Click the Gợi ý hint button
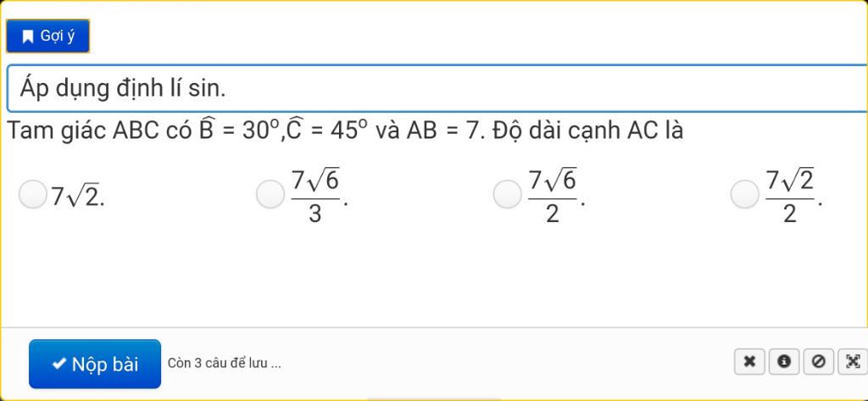 47,36
